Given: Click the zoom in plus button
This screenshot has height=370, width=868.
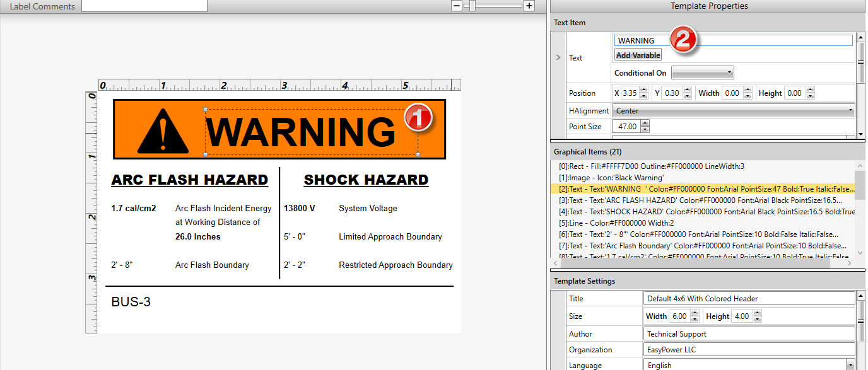Looking at the screenshot, I should pos(529,6).
